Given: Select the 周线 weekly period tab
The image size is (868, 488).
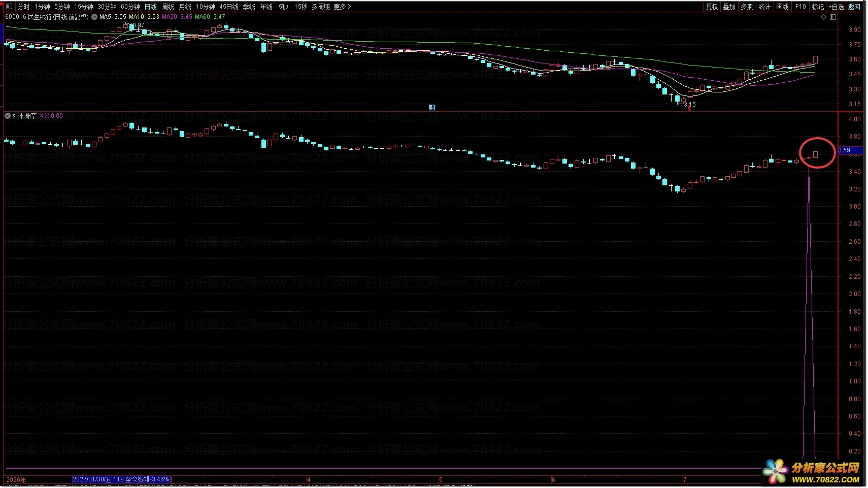Looking at the screenshot, I should (168, 7).
